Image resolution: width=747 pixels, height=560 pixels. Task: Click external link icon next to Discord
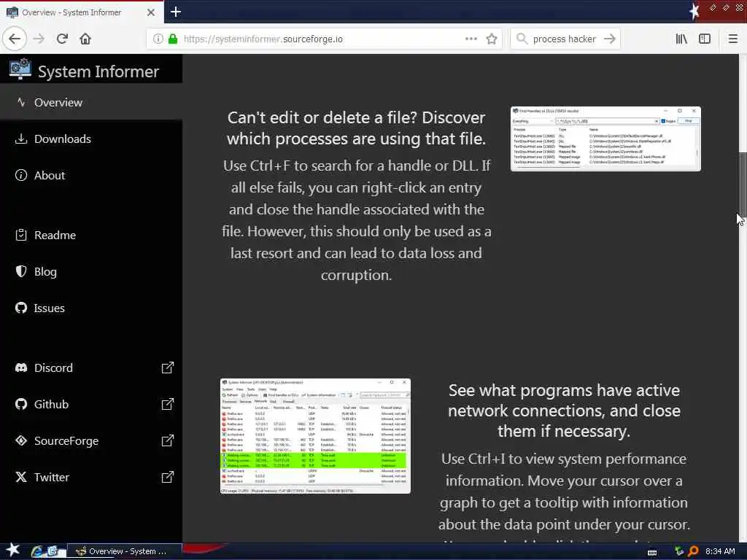pyautogui.click(x=167, y=367)
